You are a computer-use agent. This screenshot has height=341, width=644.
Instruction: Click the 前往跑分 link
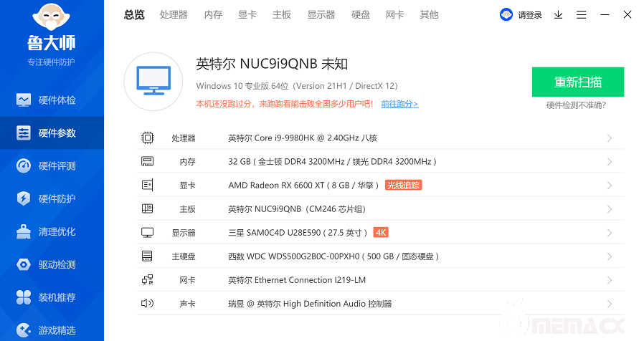point(399,104)
